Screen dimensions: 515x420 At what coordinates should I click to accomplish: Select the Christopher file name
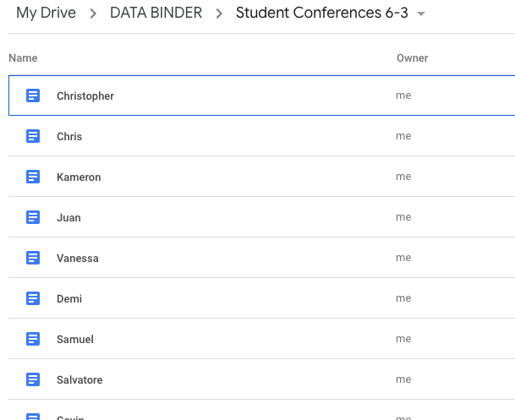click(85, 96)
